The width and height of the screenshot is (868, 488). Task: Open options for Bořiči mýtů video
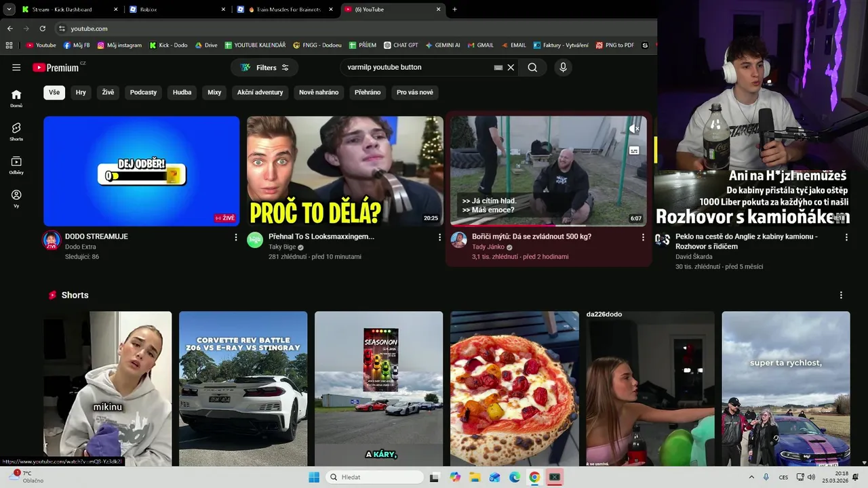[643, 237]
